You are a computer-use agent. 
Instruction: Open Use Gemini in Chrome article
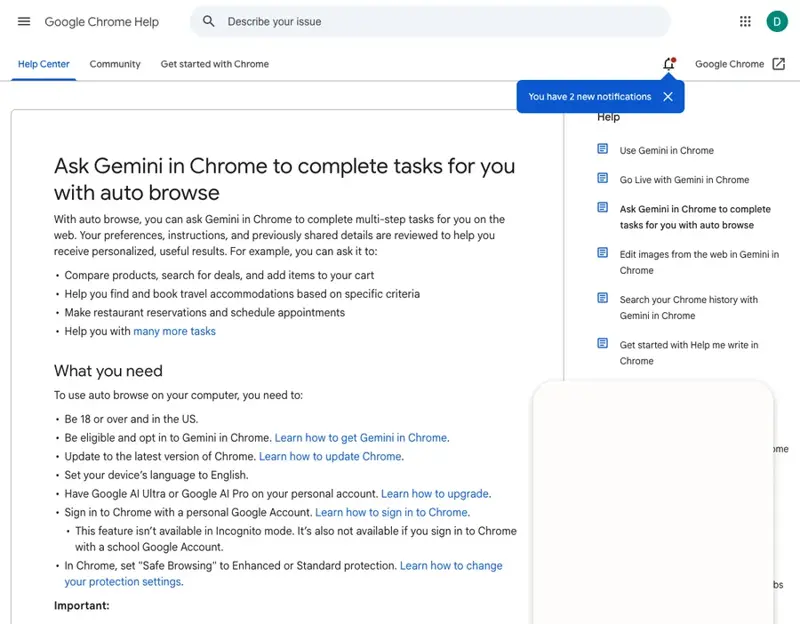[x=666, y=151]
